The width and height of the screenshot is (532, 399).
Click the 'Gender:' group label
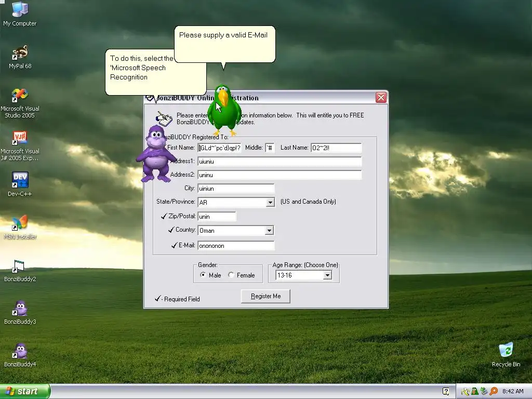coord(208,265)
